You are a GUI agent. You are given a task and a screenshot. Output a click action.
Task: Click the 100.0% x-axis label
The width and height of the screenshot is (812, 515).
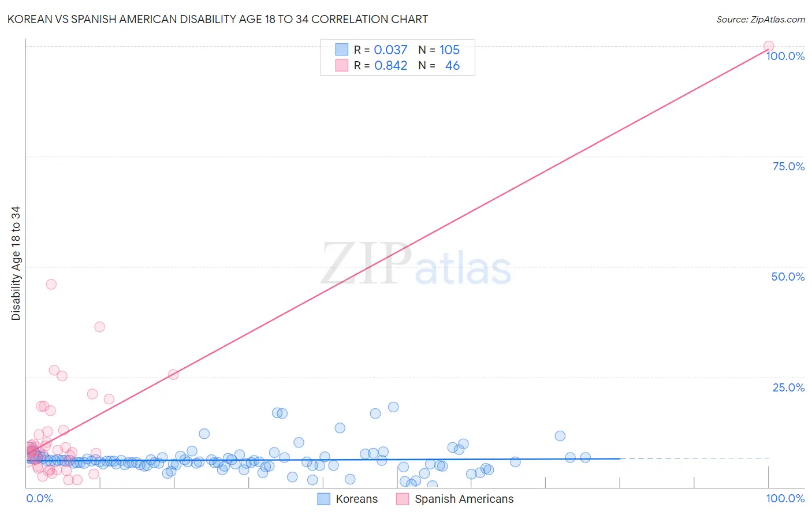785,498
